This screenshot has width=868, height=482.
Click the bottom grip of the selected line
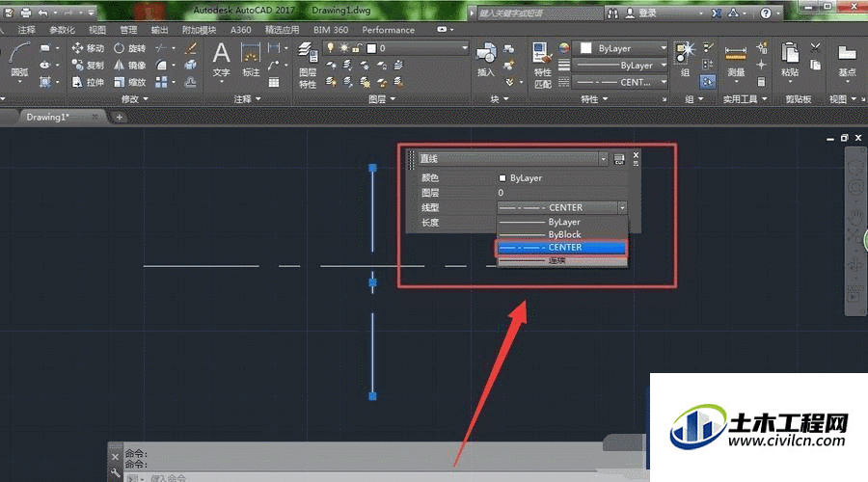click(372, 395)
